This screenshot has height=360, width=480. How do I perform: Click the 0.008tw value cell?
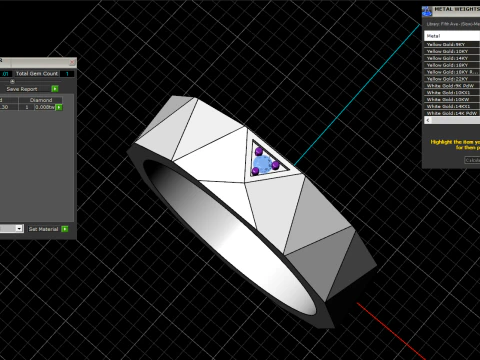tap(45, 107)
